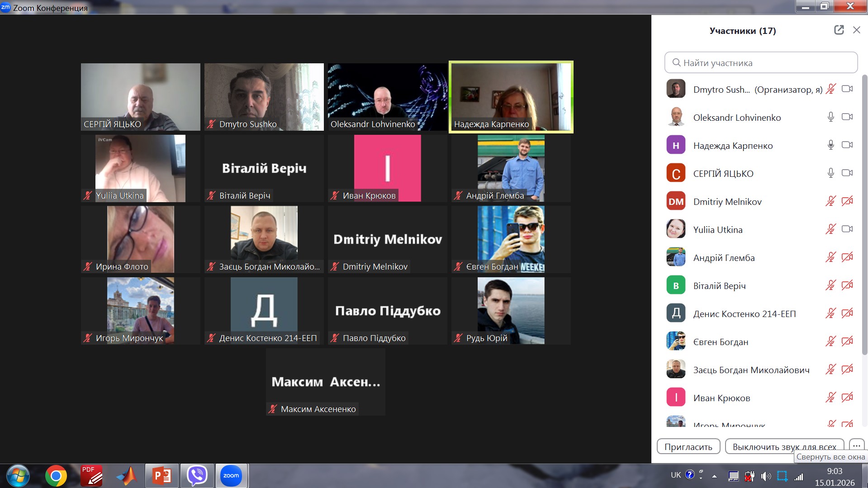Open the more options ellipsis menu

point(856,445)
